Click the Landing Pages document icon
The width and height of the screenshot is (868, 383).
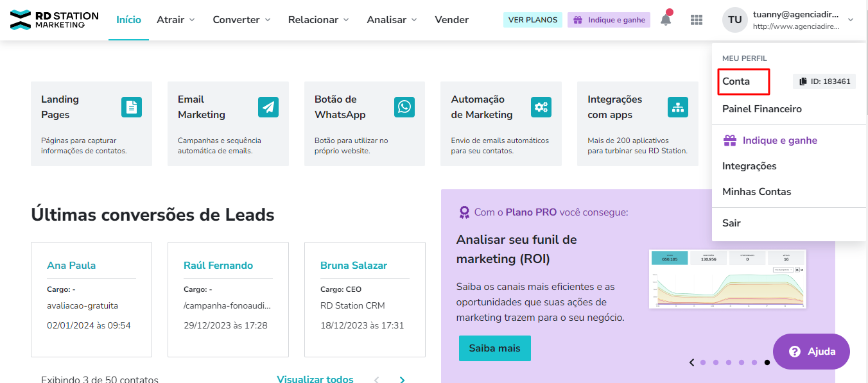132,106
